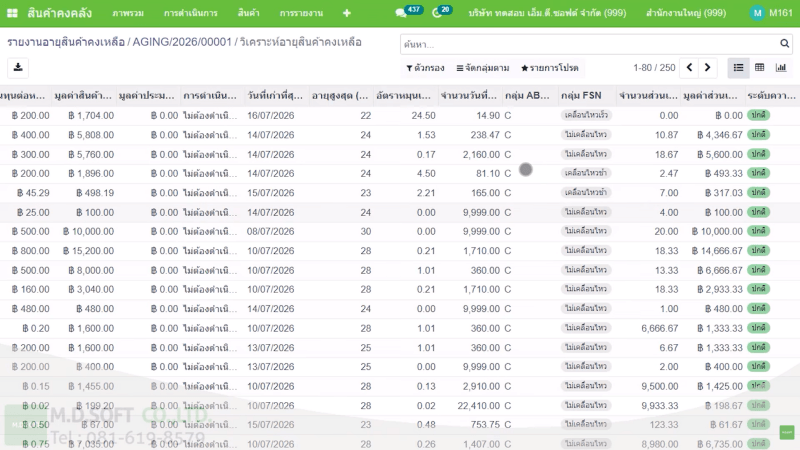Screen dimensions: 800x450
Task: Sort by วันที่เก่าที่สุ... column header
Action: pos(275,95)
